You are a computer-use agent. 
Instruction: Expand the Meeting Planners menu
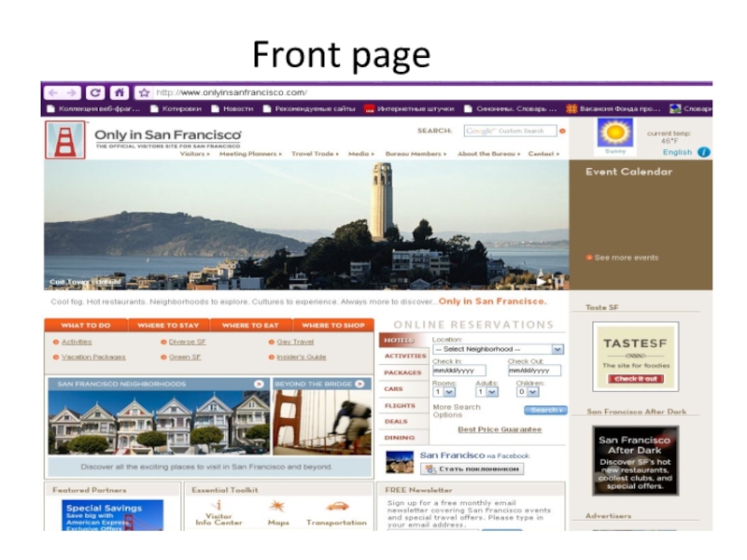coord(250,154)
